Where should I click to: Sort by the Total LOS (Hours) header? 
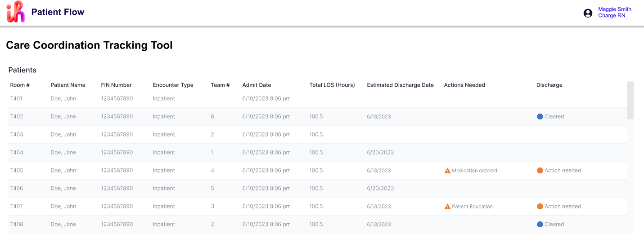tap(332, 85)
